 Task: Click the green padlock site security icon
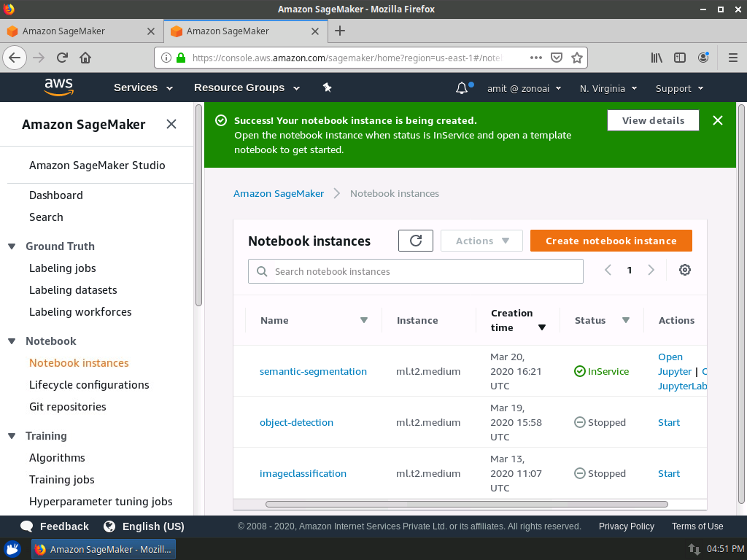(181, 58)
